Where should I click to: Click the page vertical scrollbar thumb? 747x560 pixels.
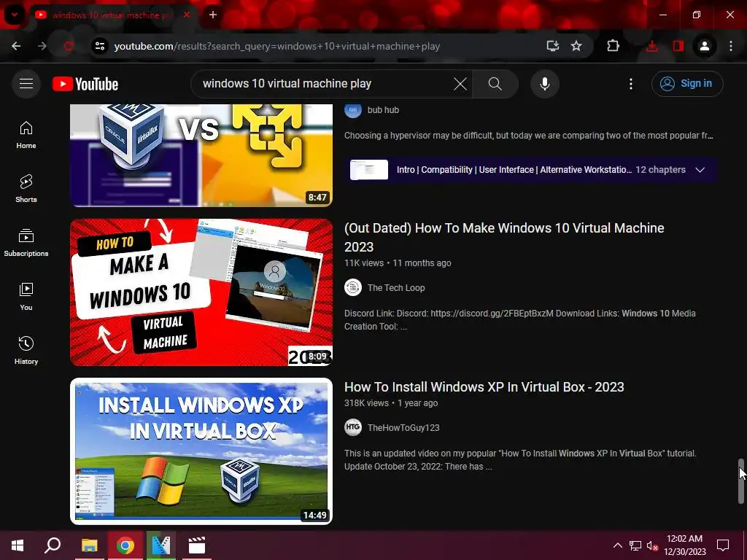[741, 481]
